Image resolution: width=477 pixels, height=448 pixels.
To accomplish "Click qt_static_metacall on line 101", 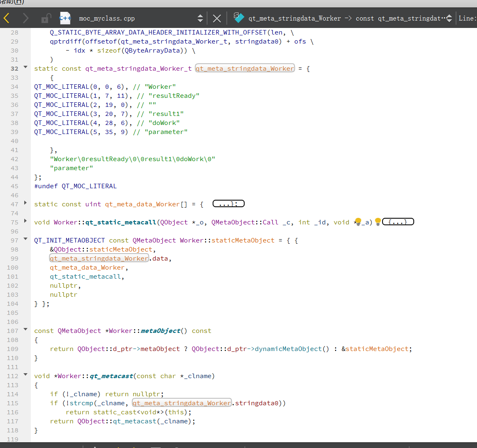I will (x=85, y=277).
